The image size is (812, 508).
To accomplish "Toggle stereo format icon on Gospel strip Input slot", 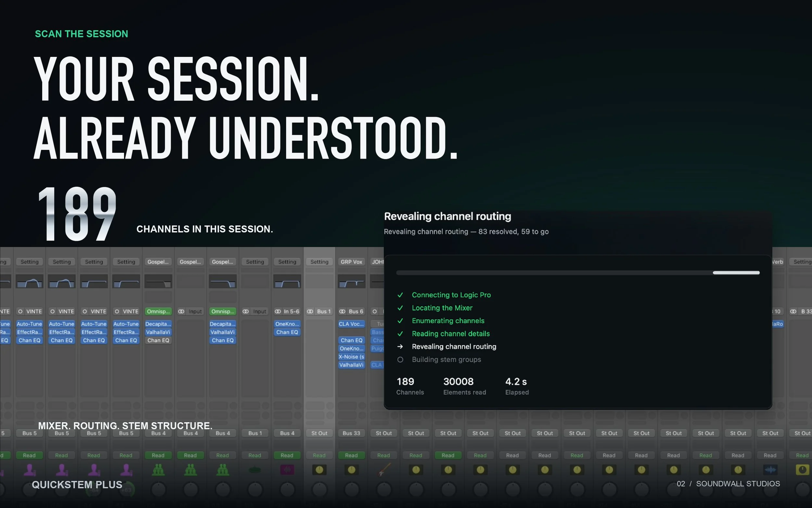I will click(x=181, y=311).
